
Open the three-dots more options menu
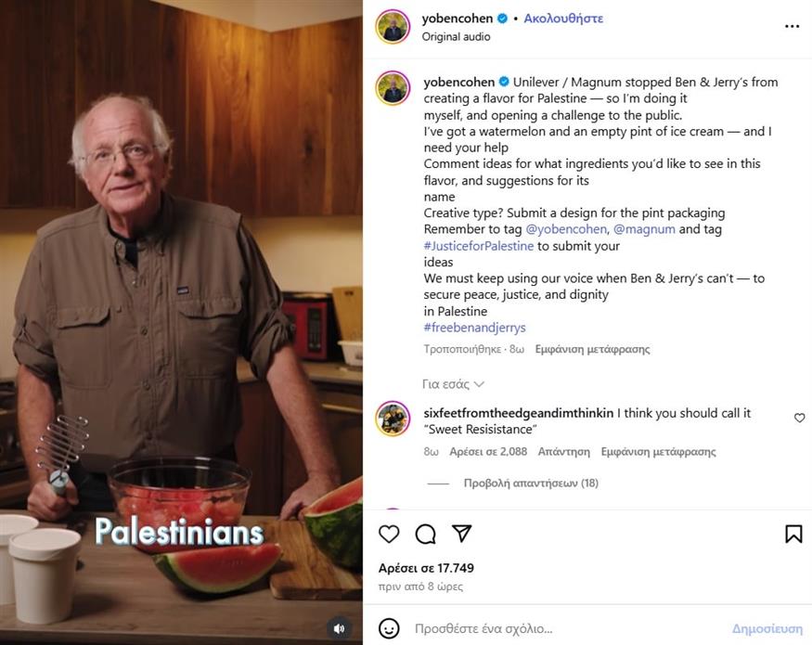tap(792, 26)
